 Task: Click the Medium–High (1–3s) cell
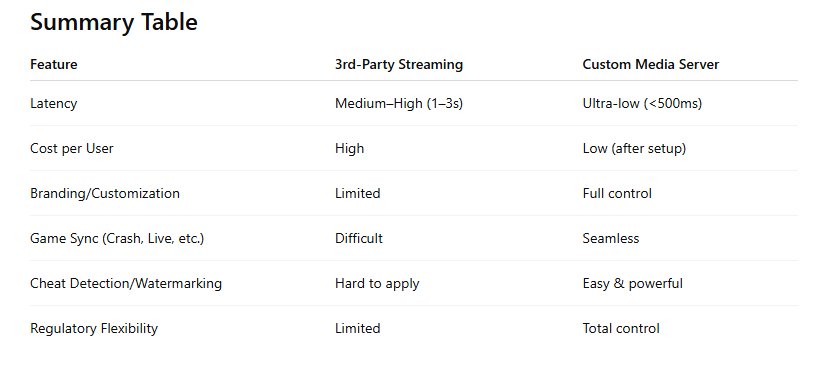[x=399, y=103]
